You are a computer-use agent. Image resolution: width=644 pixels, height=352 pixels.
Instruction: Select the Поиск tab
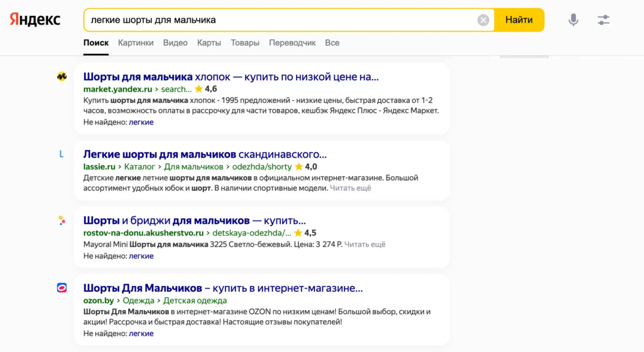96,43
